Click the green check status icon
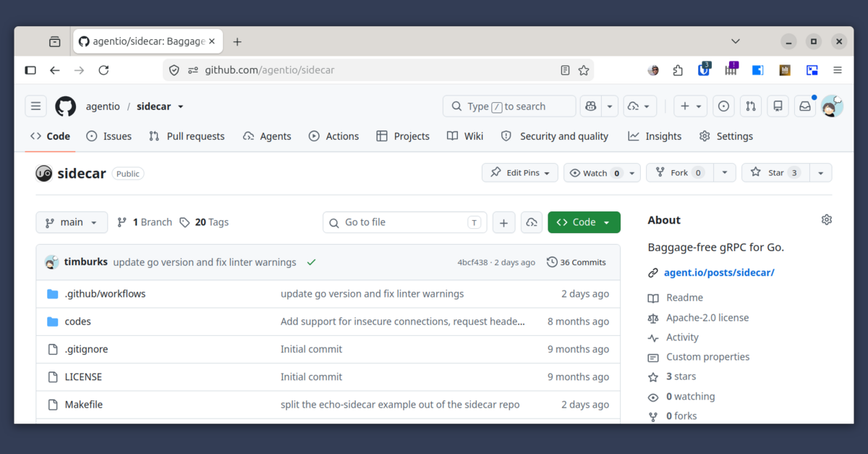 click(311, 262)
